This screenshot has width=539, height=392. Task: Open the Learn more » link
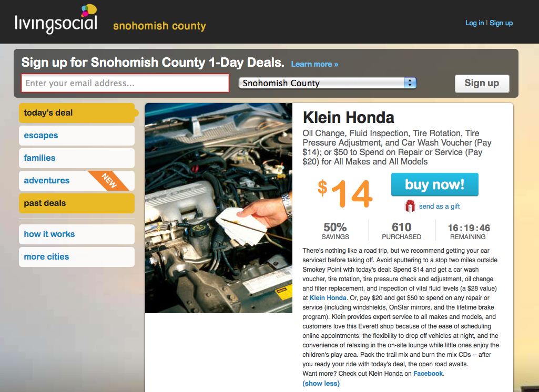(314, 64)
